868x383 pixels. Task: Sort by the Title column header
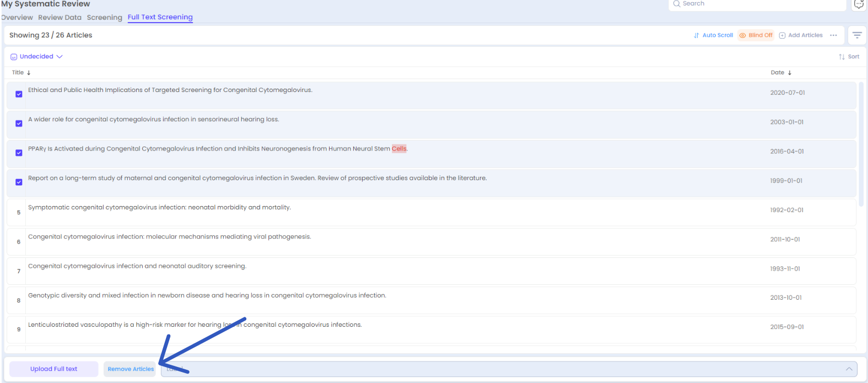coord(18,73)
